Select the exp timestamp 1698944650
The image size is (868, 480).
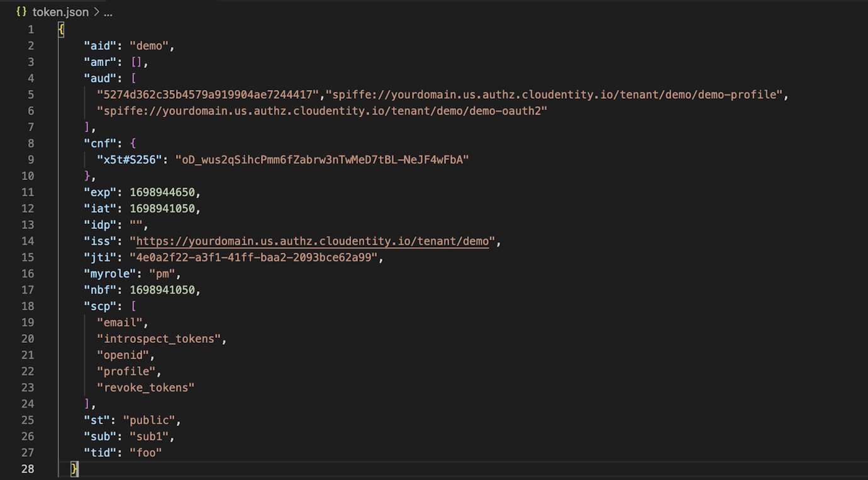[162, 192]
